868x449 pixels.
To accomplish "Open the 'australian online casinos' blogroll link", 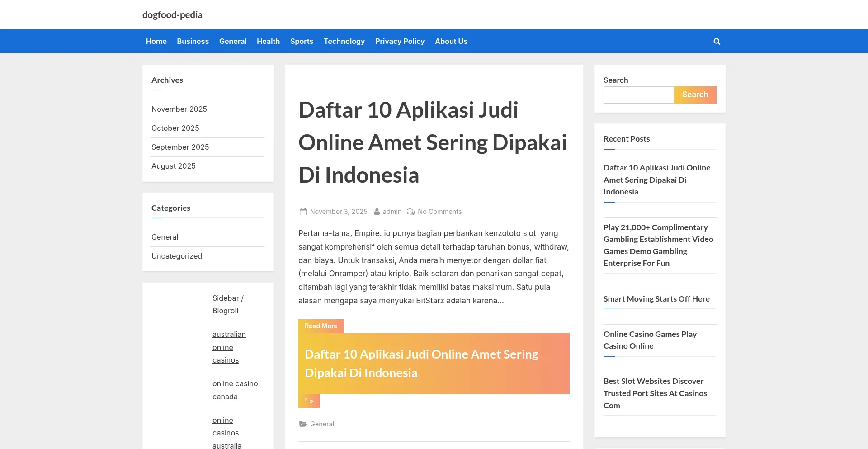I will (x=229, y=347).
